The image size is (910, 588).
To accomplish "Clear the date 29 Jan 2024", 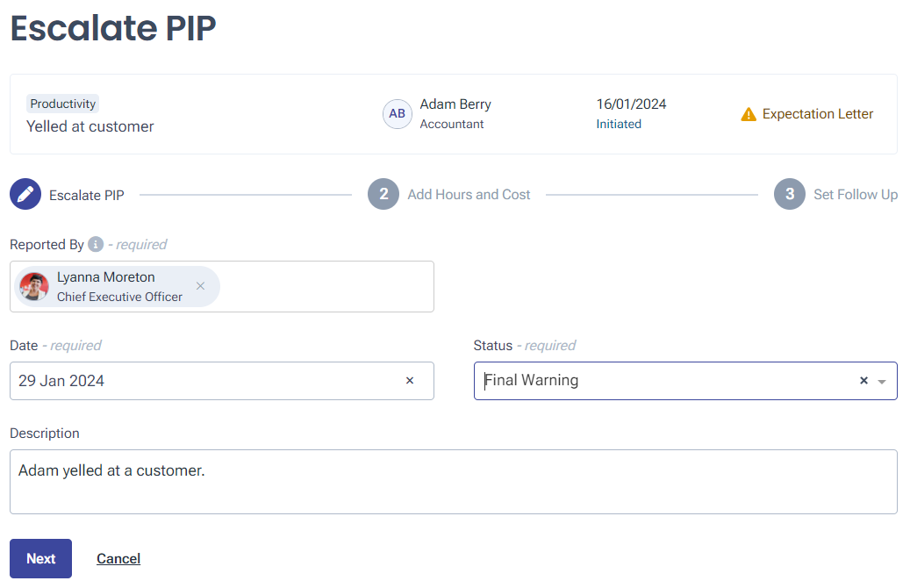I will pos(410,381).
